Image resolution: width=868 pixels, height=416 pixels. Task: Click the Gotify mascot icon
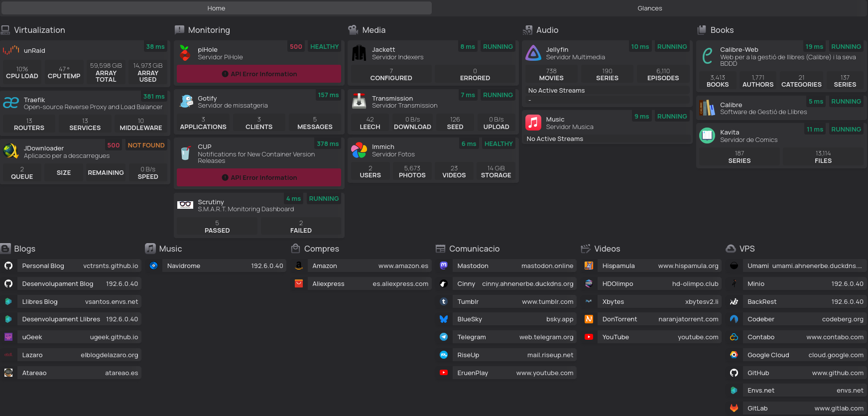[185, 102]
